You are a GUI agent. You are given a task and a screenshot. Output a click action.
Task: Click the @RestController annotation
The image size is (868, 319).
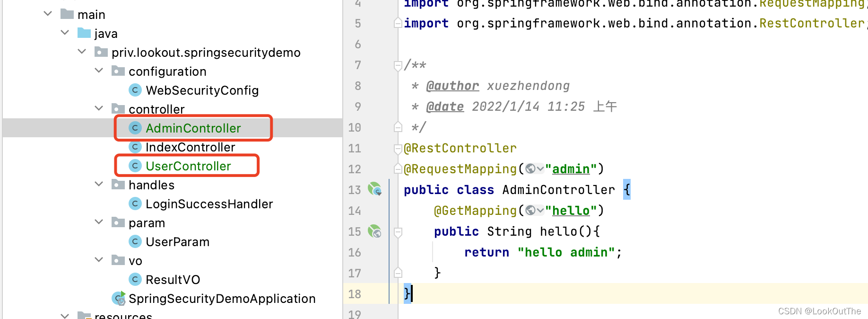pyautogui.click(x=460, y=148)
